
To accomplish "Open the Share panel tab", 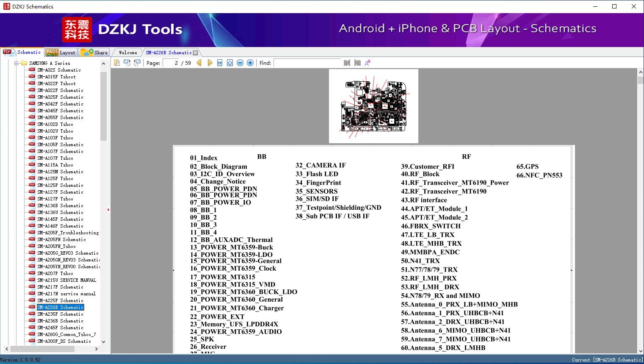I will (94, 53).
